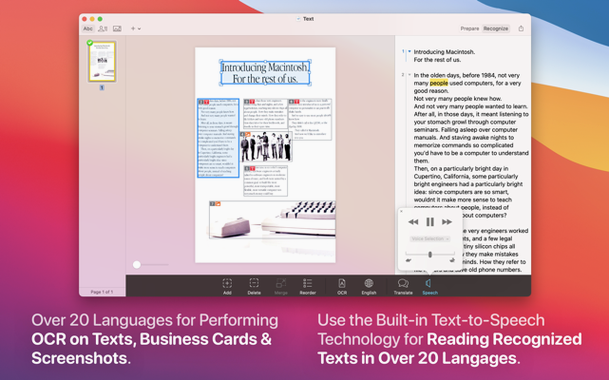Viewport: 609px width, 380px height.
Task: Click red text-type badge on region 4
Action: pyautogui.click(x=297, y=102)
